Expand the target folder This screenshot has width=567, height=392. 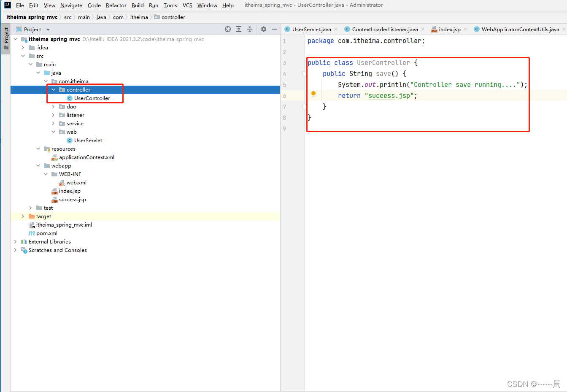(x=23, y=216)
